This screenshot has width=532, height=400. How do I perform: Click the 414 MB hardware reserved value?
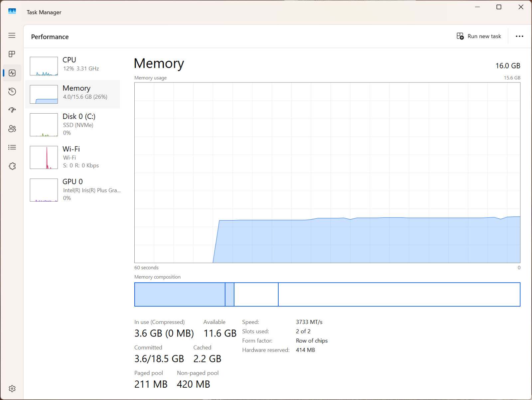point(305,350)
